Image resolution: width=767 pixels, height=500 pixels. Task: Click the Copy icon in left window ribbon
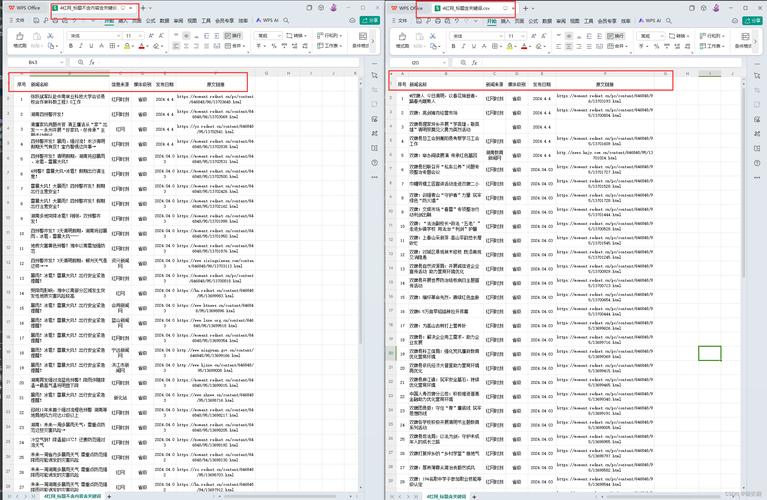[x=51, y=46]
